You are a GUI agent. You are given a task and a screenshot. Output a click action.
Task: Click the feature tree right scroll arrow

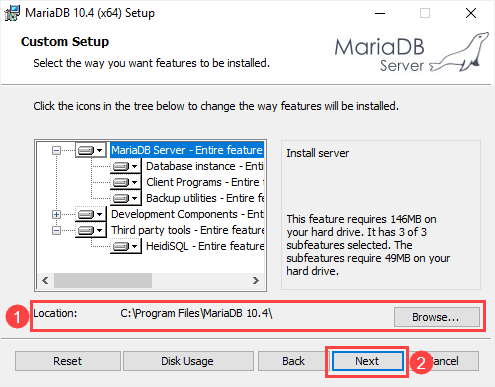coord(256,281)
